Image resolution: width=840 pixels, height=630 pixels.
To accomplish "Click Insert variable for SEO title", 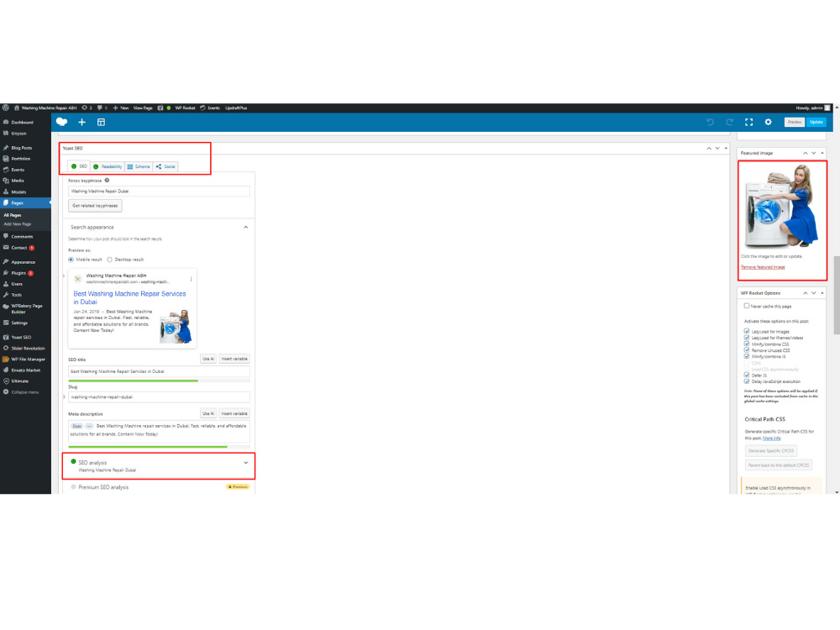I will pos(234,359).
